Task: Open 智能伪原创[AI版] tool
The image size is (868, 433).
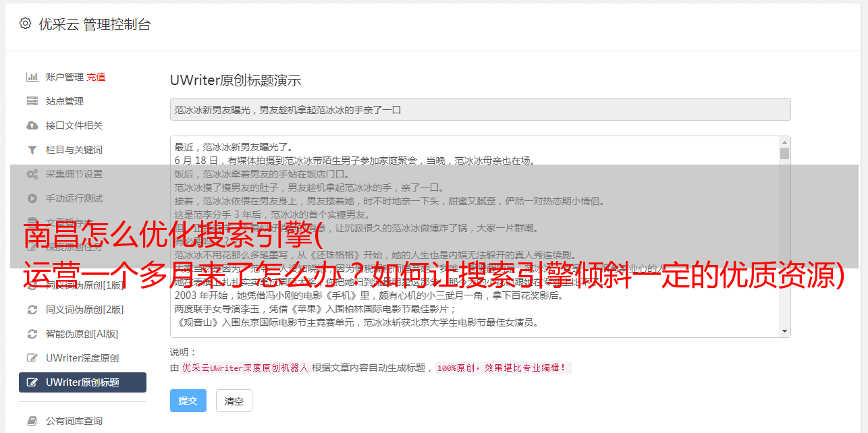Action: click(82, 334)
